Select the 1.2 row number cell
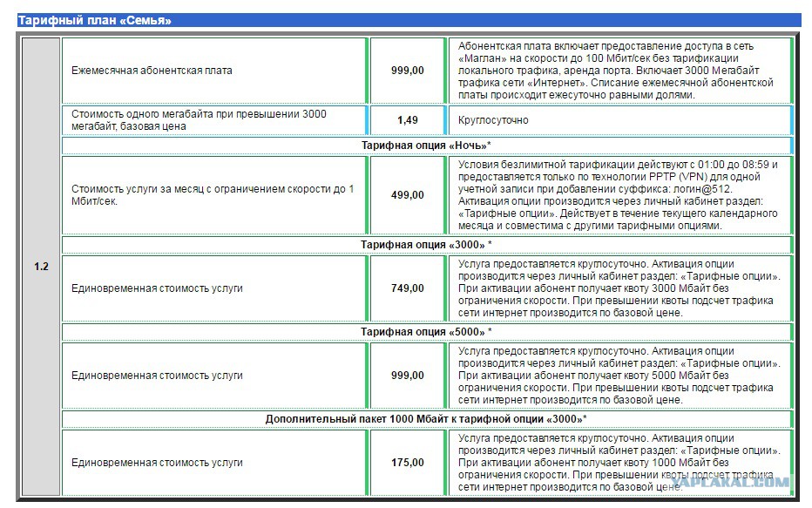This screenshot has height=508, width=812. [x=42, y=267]
